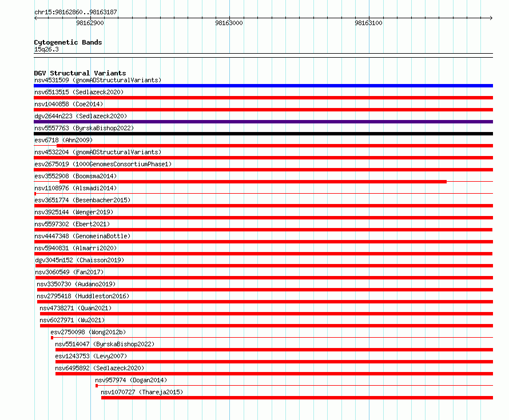Open nsv4532204 (gnomADStructuralVariants) entry
Viewport: 509px width, 420px height.
coord(98,152)
